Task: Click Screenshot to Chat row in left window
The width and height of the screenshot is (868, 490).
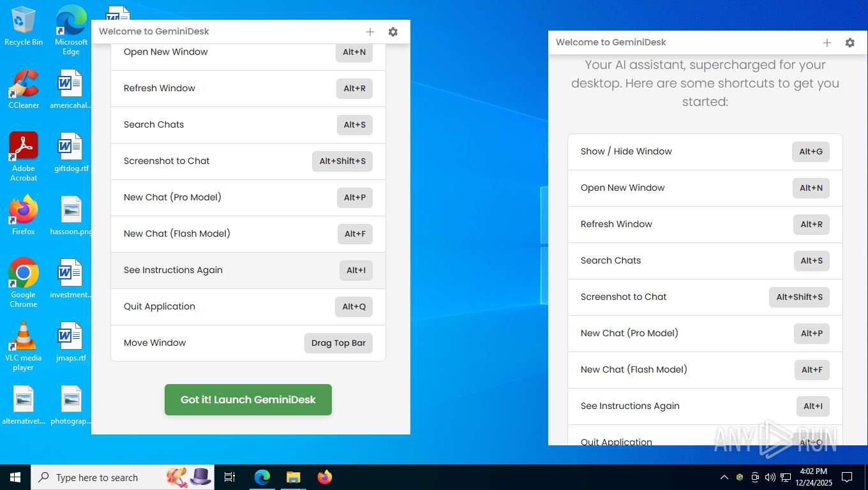Action: click(248, 161)
